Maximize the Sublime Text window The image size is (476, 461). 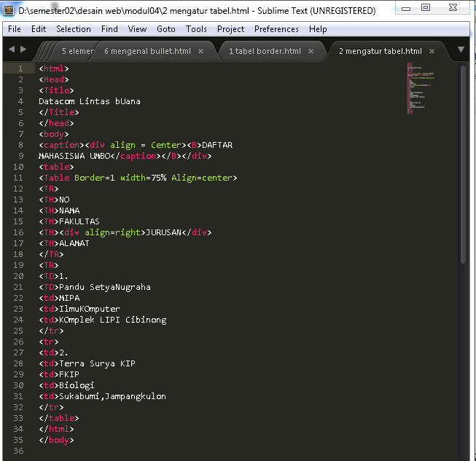[x=426, y=7]
